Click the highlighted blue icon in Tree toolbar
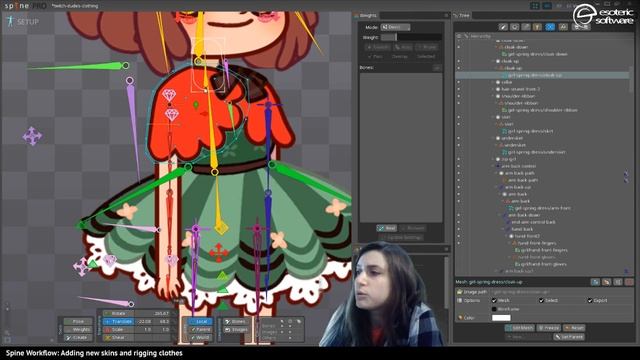This screenshot has height=360, width=640. [x=550, y=27]
